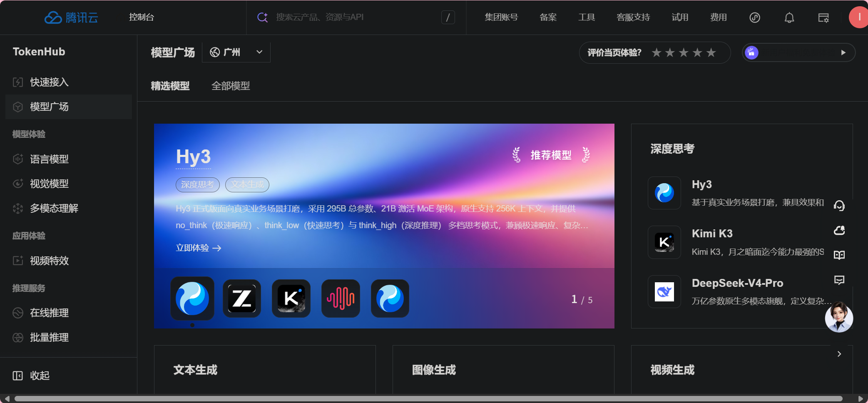Click the slash shortcut key in search bar
Viewport: 868px width, 403px height.
448,17
